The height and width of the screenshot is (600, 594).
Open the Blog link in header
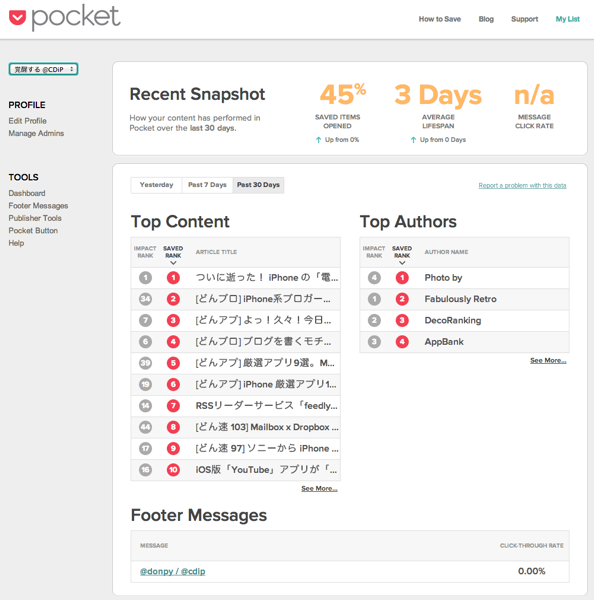click(486, 19)
